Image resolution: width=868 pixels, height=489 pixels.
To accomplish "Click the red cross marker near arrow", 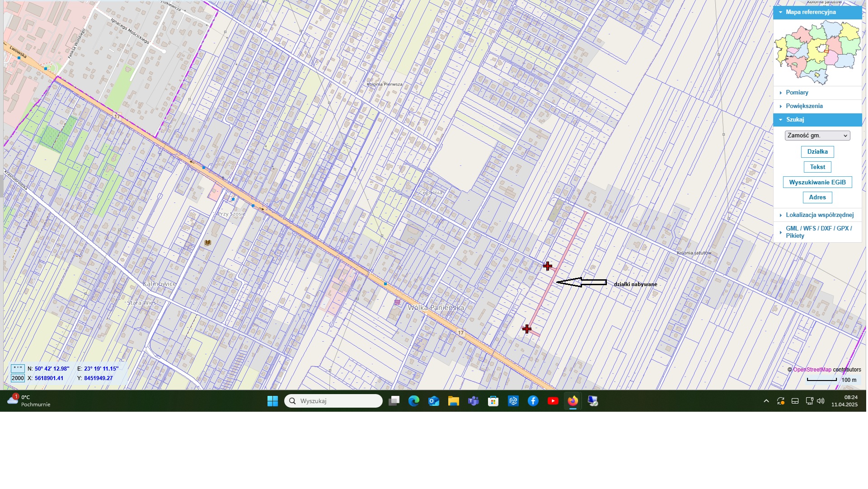I will coord(548,266).
